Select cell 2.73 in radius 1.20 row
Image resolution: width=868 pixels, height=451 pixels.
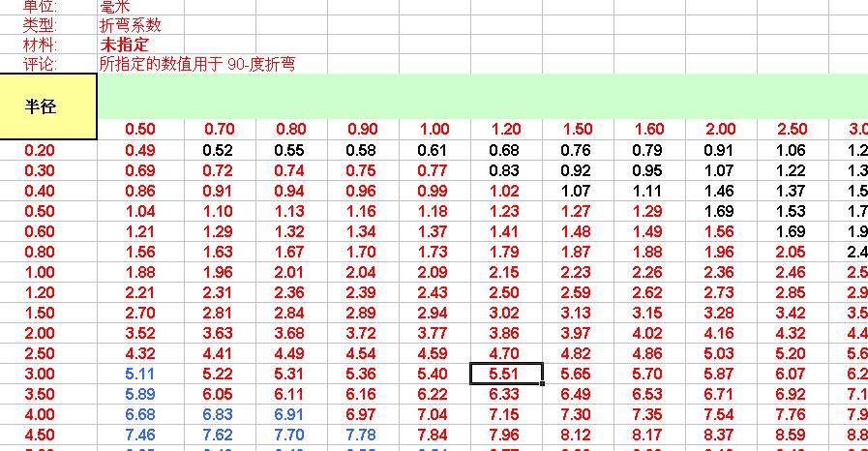719,292
